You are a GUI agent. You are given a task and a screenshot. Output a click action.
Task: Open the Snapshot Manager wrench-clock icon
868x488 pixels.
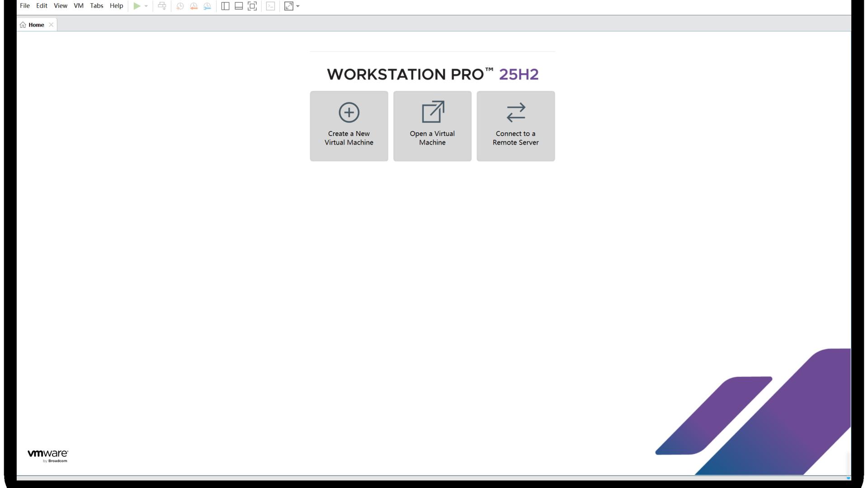[207, 6]
